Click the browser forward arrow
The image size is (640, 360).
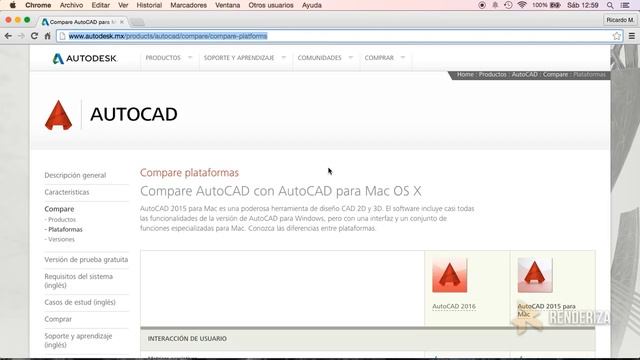(x=21, y=36)
